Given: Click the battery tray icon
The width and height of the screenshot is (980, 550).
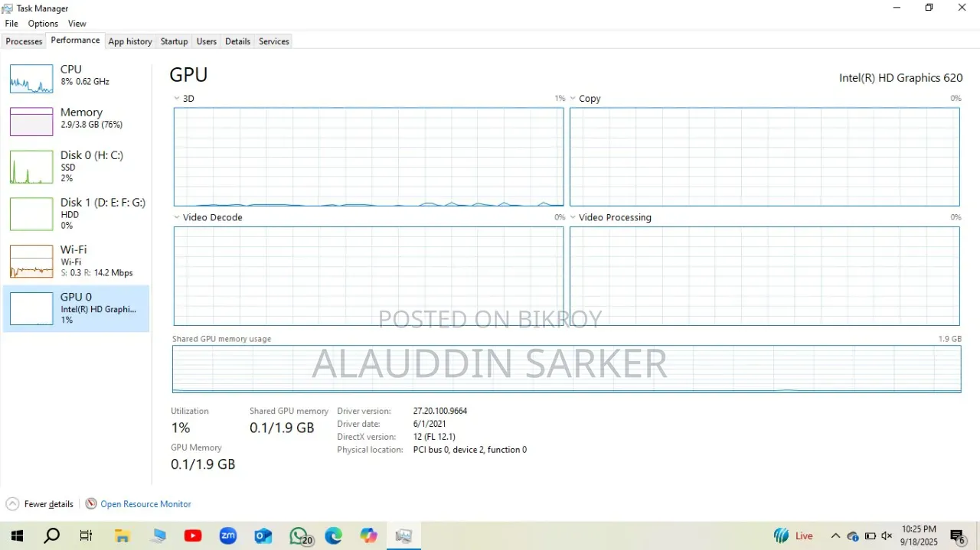Looking at the screenshot, I should (x=871, y=536).
